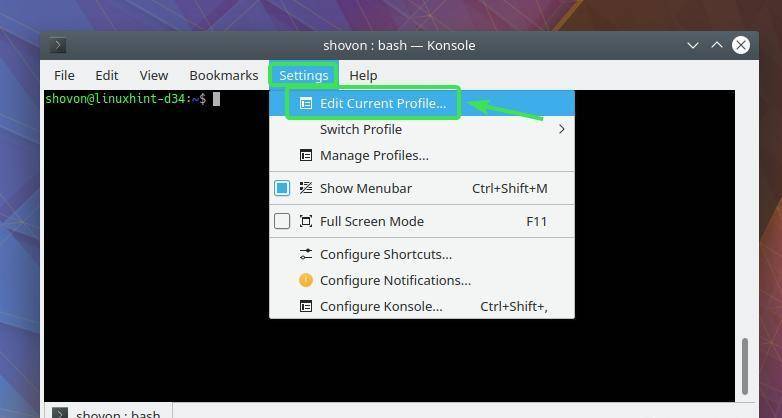Open Configure Konsole settings
The image size is (782, 418).
point(422,306)
